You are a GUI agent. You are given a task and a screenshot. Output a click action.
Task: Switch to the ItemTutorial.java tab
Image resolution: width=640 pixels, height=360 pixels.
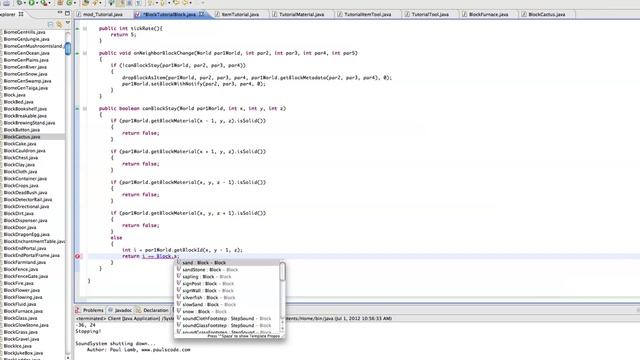(240, 14)
